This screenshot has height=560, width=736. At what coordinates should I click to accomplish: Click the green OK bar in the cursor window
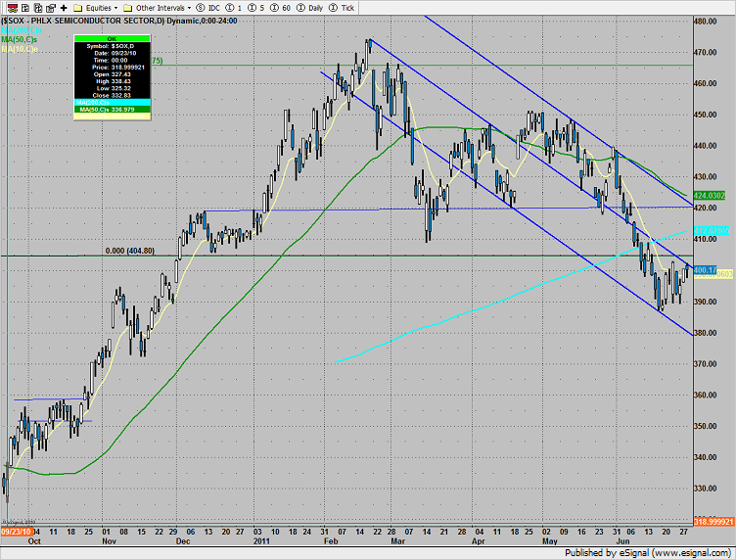[113, 39]
